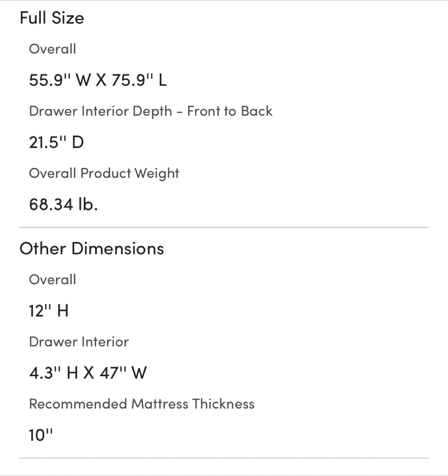Click the Overall Product Weight label

click(x=104, y=174)
